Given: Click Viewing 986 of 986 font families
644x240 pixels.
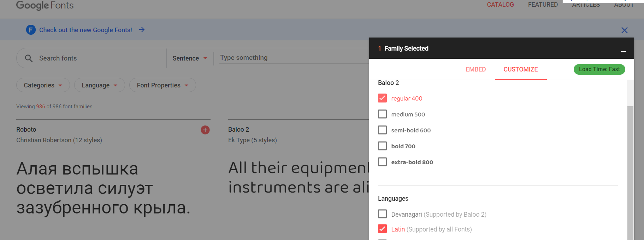Looking at the screenshot, I should pos(54,107).
